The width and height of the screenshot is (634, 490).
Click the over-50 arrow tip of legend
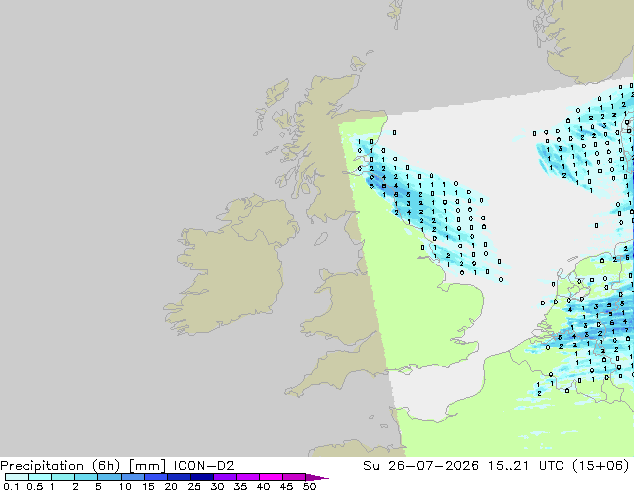click(317, 477)
